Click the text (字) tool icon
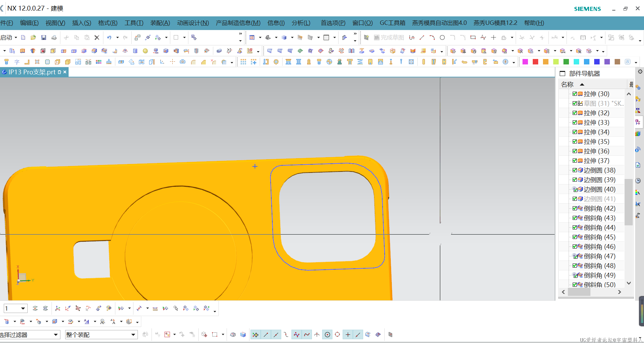The width and height of the screenshot is (644, 344). pos(17,62)
